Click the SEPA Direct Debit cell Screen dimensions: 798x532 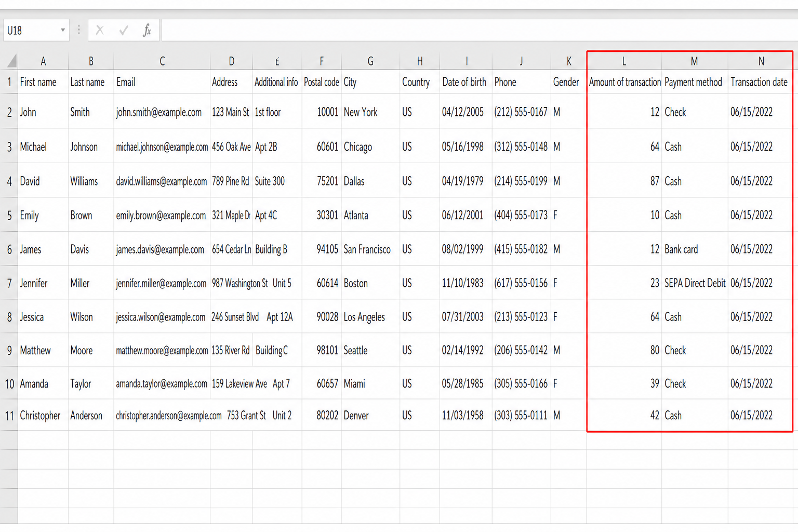point(695,283)
